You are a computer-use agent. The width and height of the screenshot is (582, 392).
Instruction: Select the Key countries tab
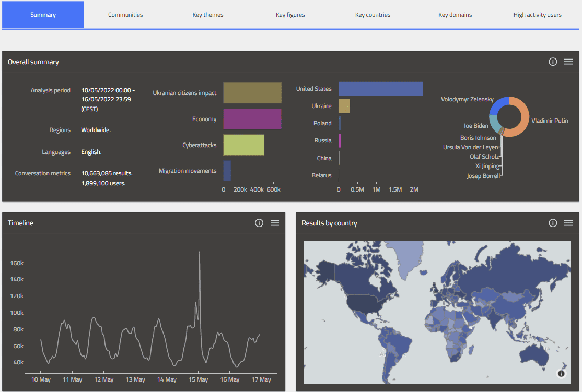tap(373, 15)
